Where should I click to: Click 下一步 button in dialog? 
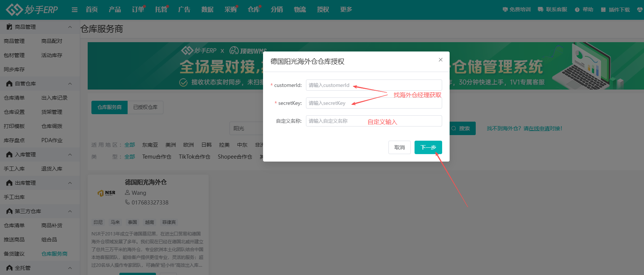[428, 147]
